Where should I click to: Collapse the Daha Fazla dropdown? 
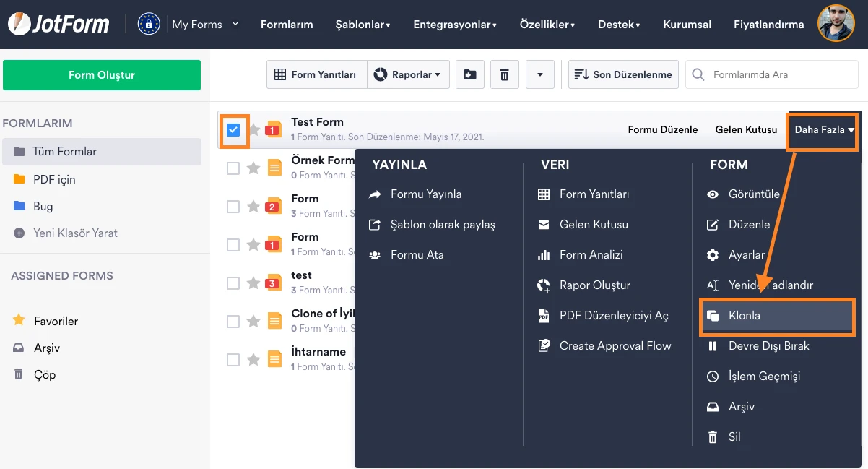(824, 130)
